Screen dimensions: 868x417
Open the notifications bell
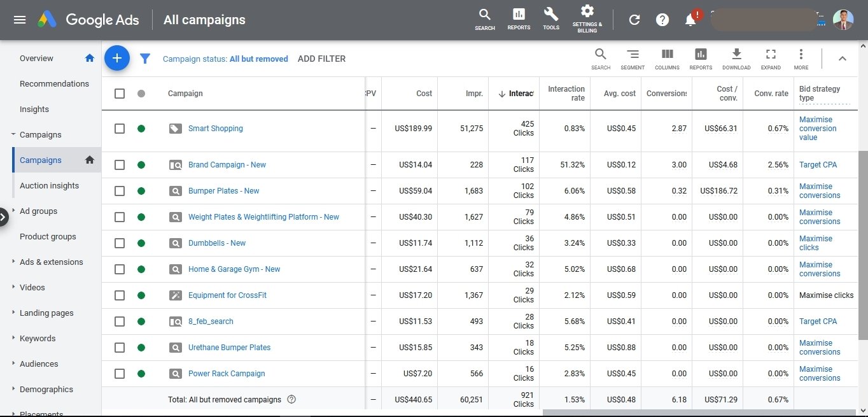(x=690, y=20)
